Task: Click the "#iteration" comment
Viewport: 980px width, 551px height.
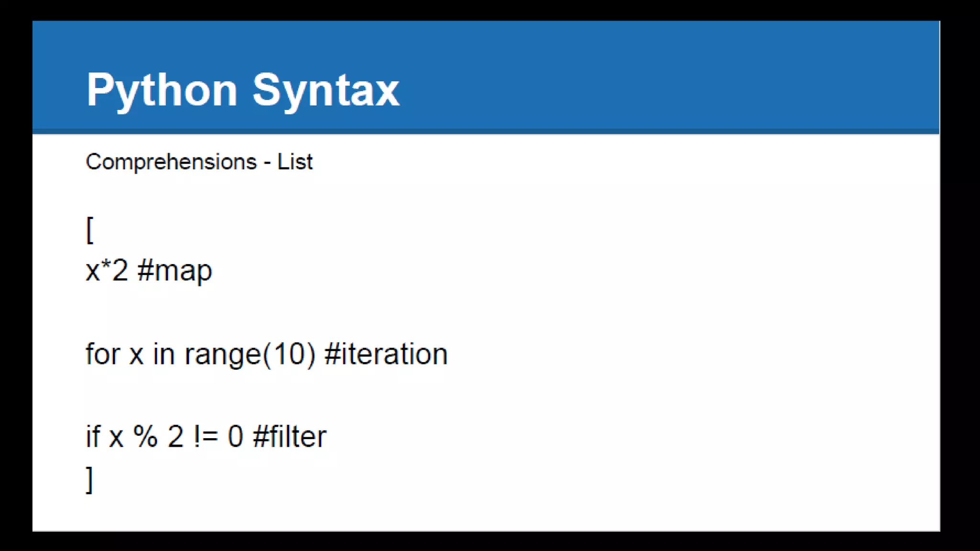Action: click(386, 354)
